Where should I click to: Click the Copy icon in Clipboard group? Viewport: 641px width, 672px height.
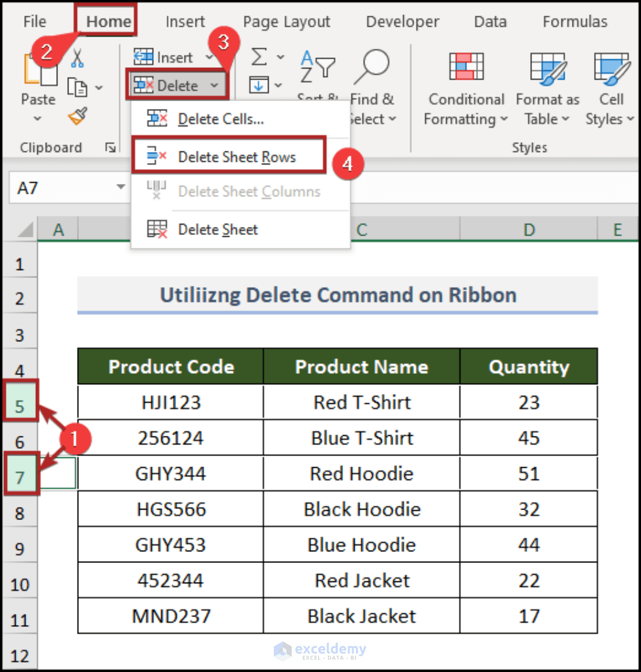click(76, 87)
